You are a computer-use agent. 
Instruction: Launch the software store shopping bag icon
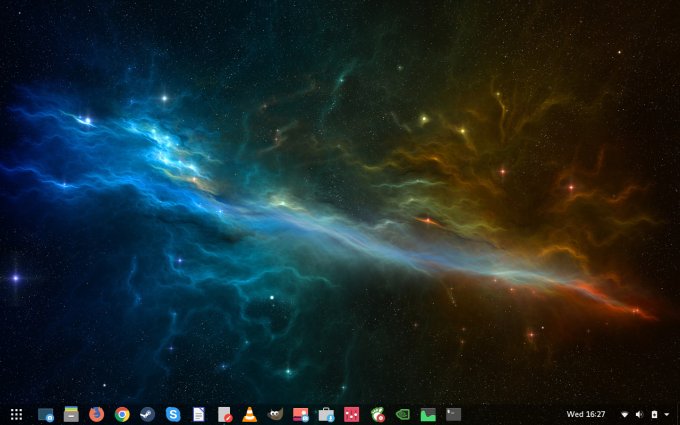tap(326, 414)
